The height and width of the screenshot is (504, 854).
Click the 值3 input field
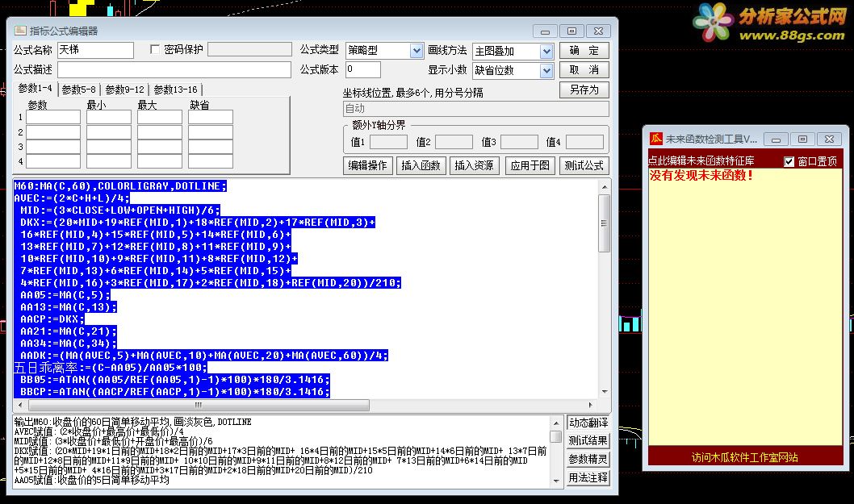tap(519, 142)
